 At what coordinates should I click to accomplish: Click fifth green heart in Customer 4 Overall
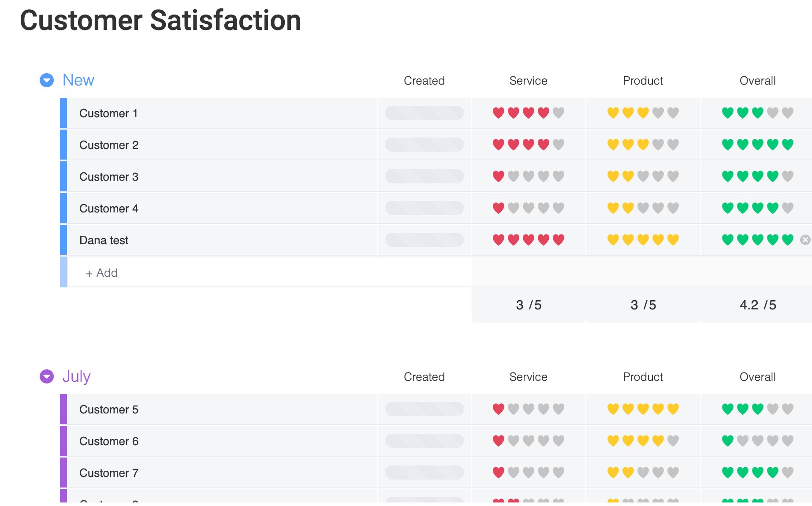tap(788, 208)
